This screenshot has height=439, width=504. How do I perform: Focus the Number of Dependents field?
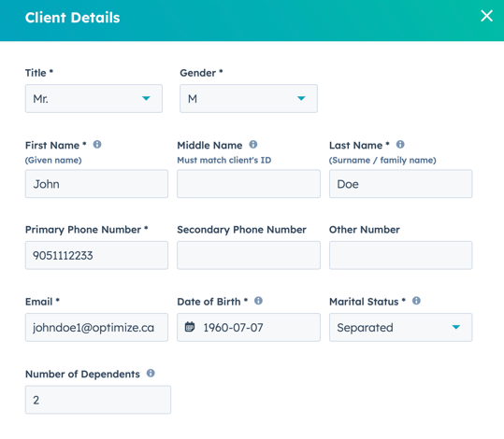tap(98, 400)
